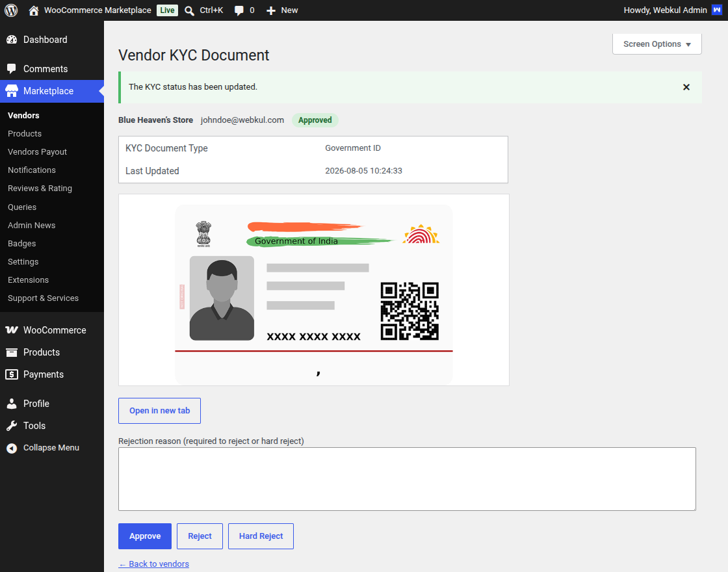The image size is (728, 572).
Task: Open Admin News page
Action: click(32, 225)
